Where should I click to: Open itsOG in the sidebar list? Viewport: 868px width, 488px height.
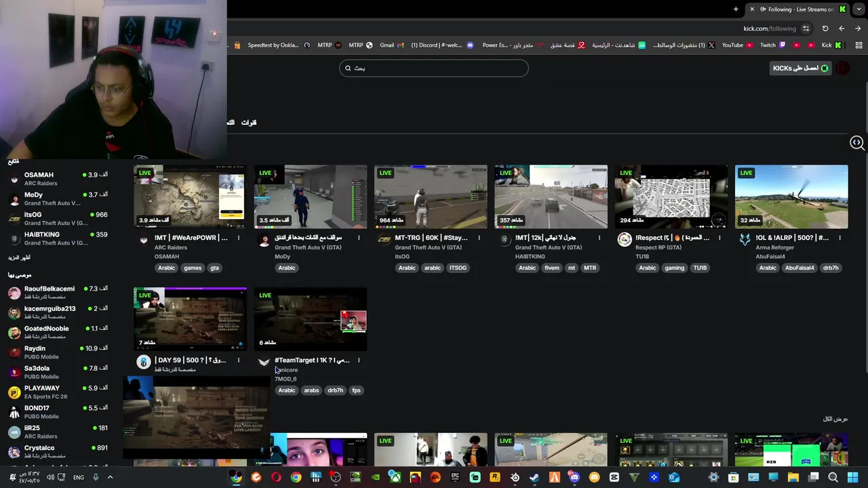click(58, 218)
